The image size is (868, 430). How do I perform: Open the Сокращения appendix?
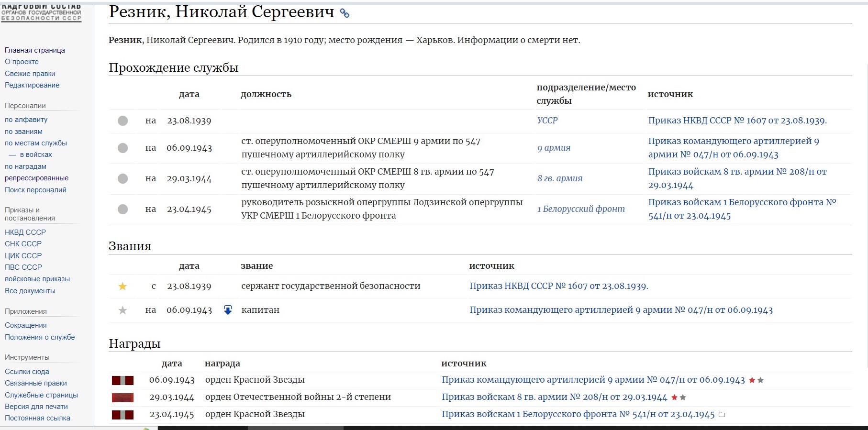pyautogui.click(x=26, y=325)
